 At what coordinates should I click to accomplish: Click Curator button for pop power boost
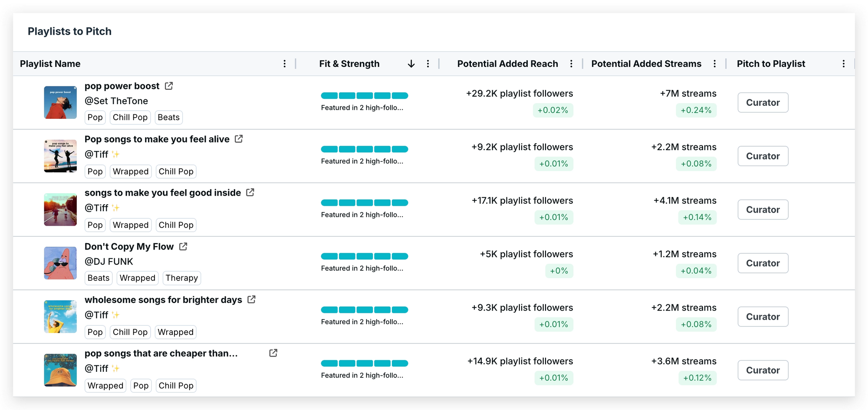click(763, 102)
